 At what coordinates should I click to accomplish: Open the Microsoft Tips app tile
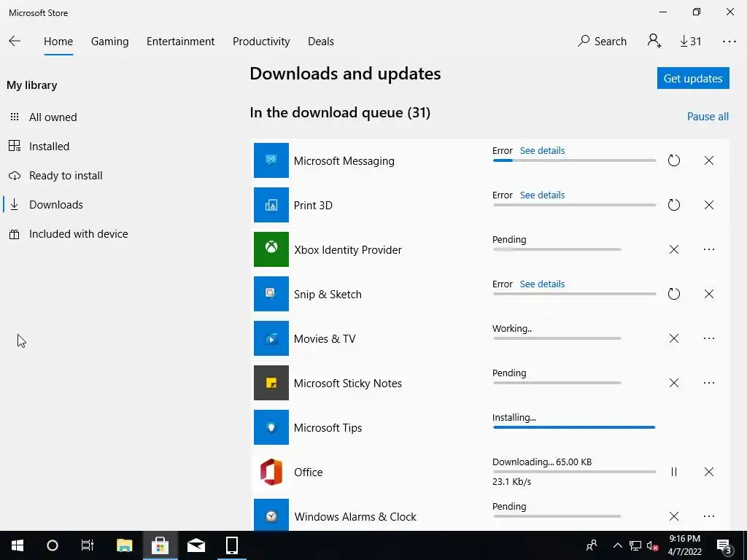click(x=271, y=427)
